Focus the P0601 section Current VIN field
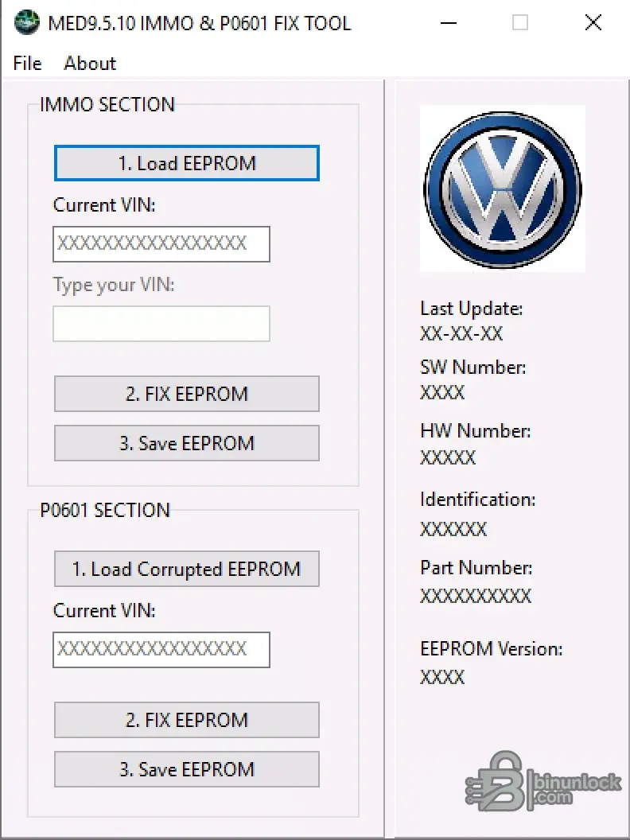Viewport: 630px width, 840px height. (161, 650)
